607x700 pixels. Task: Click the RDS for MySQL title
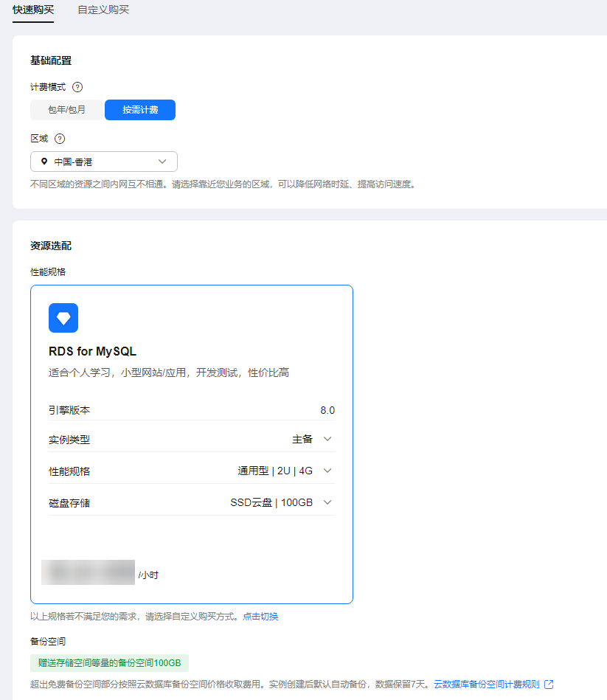[x=92, y=351]
